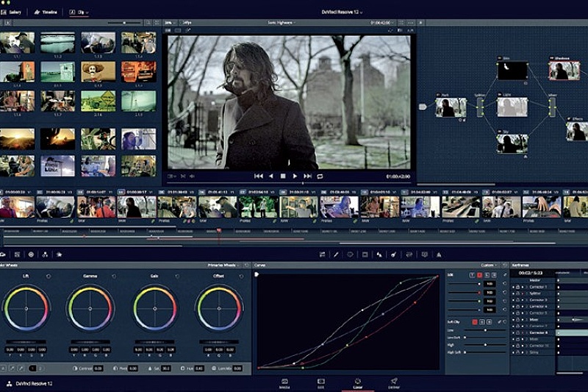The image size is (588, 392).
Task: Open Primaries Wheels mode dropdown
Action: [x=223, y=266]
